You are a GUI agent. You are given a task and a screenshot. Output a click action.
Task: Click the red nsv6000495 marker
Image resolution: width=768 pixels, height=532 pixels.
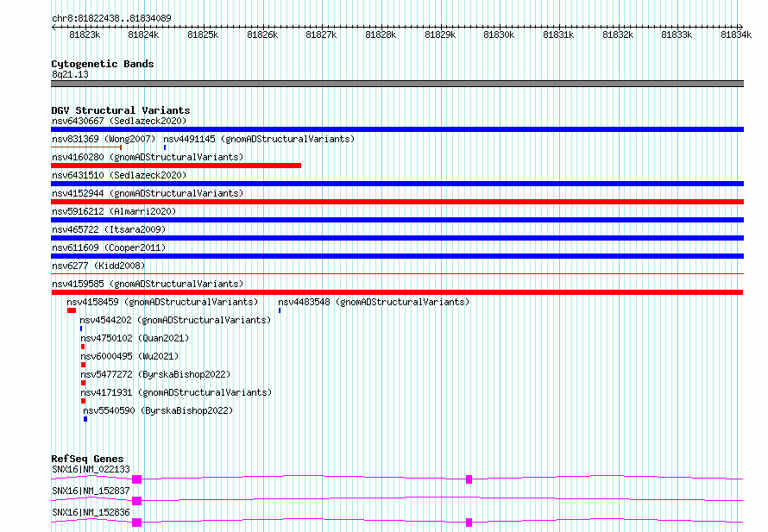pyautogui.click(x=83, y=365)
